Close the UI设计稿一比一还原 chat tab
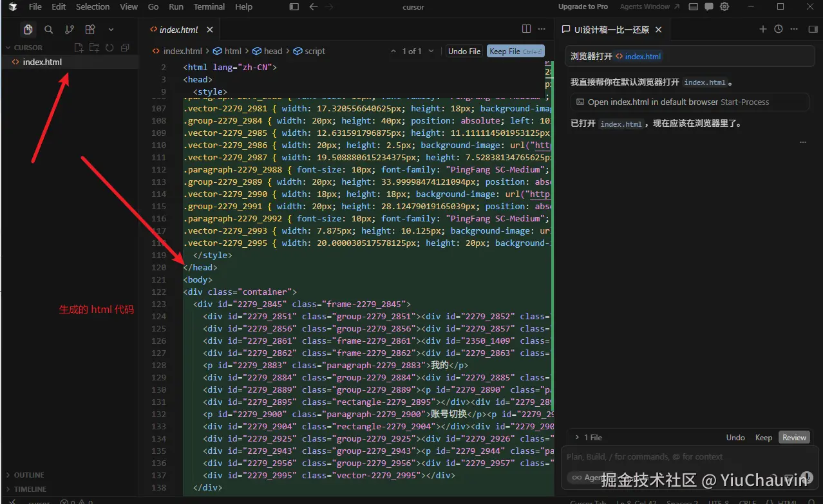This screenshot has height=504, width=823. tap(659, 30)
